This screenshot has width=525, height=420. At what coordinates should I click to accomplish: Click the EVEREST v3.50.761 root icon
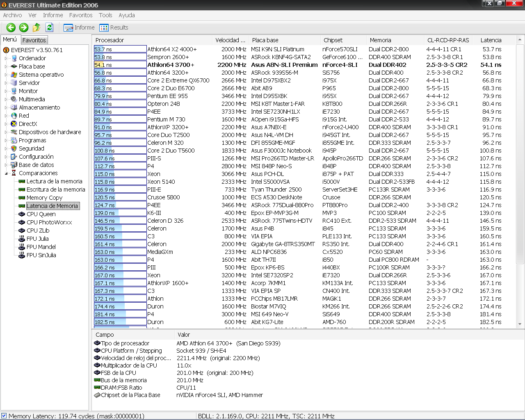pos(6,50)
